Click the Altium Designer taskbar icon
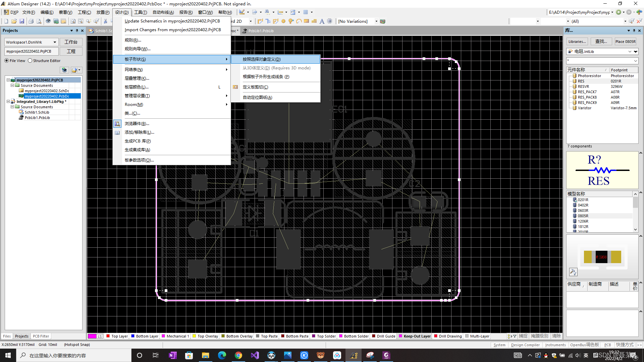 pyautogui.click(x=354, y=355)
